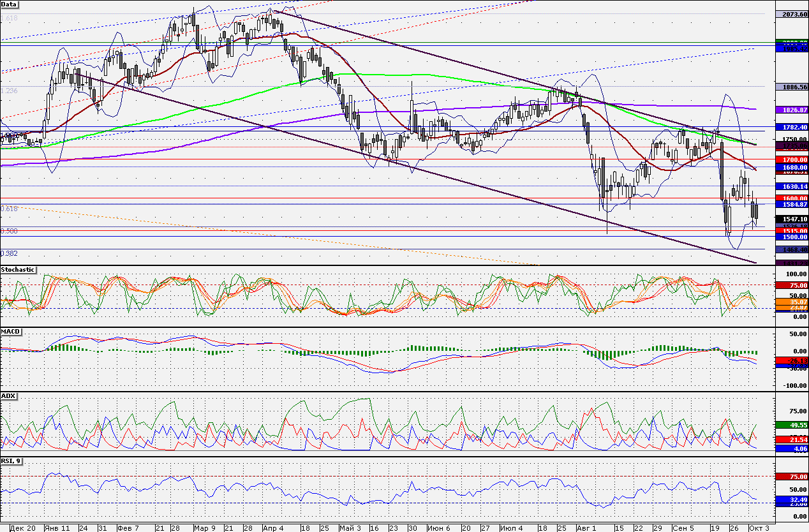
Task: Click the Stochastic 75.00 red level tag
Action: (790, 285)
